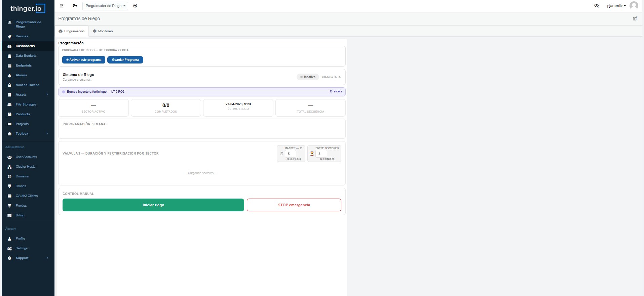
Task: Open the Programador de Riego dropdown
Action: (105, 6)
